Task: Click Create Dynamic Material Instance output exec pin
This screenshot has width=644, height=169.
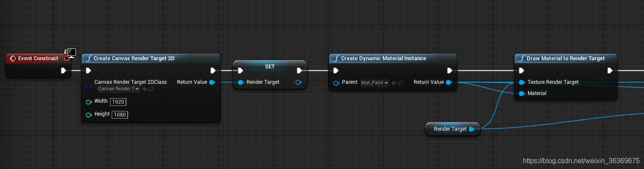Action: tap(449, 71)
